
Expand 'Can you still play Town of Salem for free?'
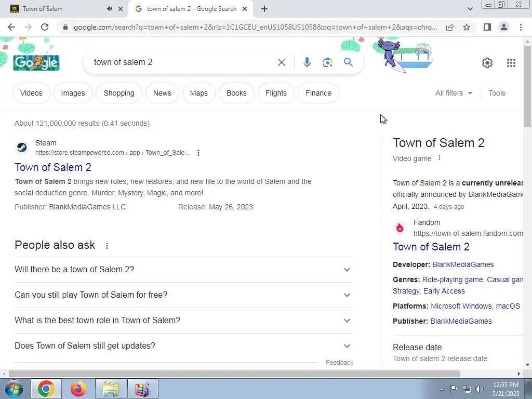coord(183,295)
